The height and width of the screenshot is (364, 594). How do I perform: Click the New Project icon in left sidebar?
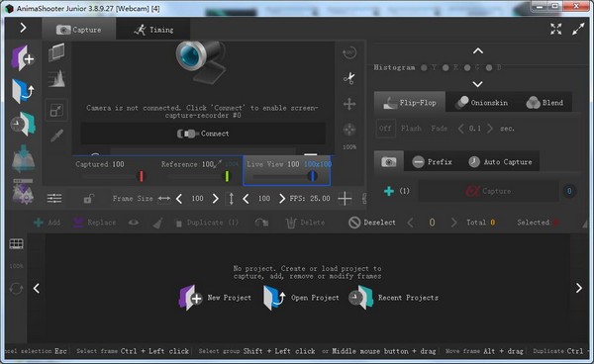23,58
